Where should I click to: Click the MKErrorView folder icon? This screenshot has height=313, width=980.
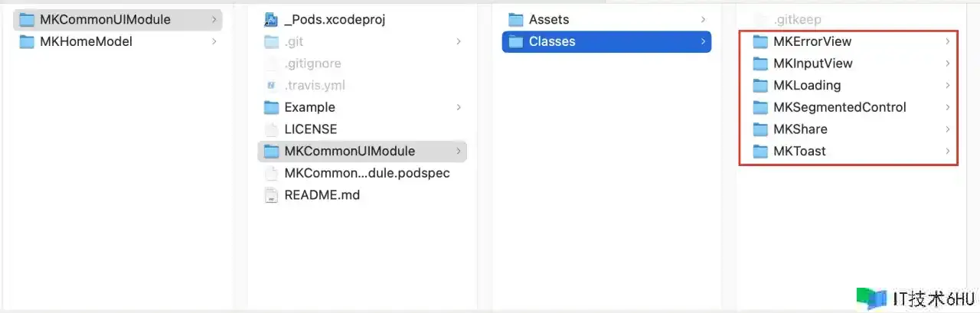tap(760, 41)
